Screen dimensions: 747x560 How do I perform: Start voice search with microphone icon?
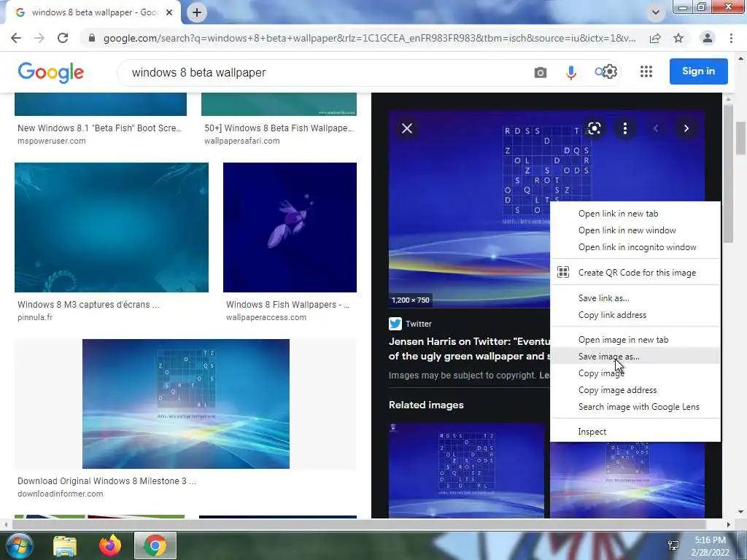pos(570,72)
